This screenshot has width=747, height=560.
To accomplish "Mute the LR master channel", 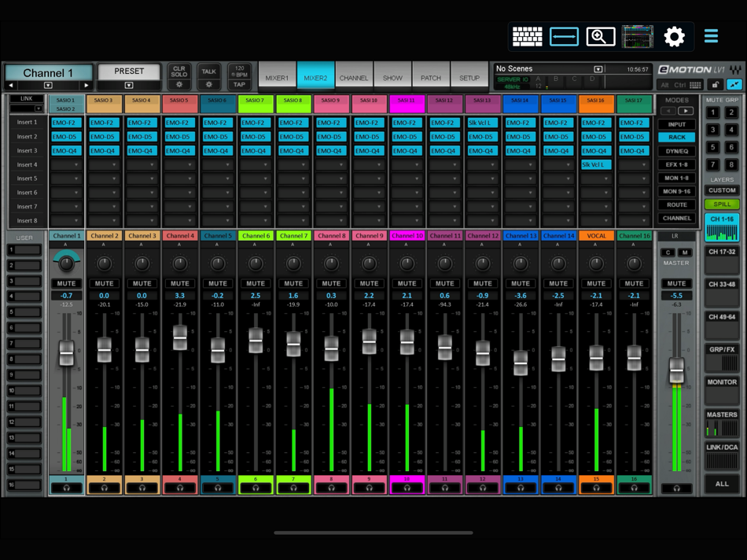I will pyautogui.click(x=676, y=283).
